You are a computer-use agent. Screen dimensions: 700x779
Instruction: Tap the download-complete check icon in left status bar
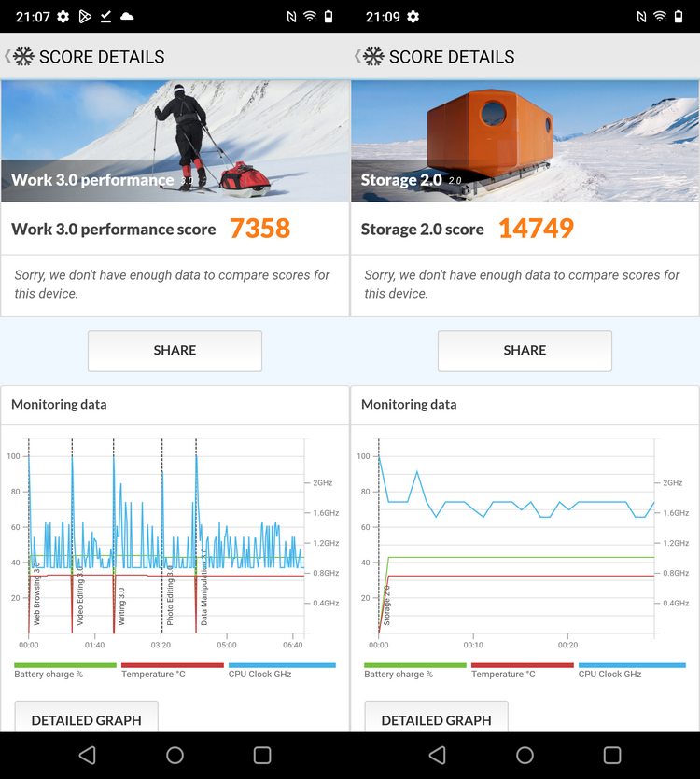(105, 17)
